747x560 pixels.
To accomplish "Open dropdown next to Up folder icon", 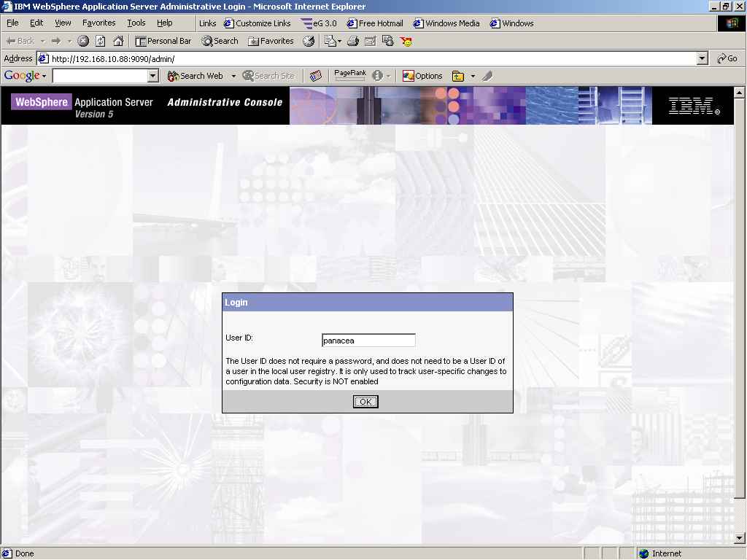I will point(473,76).
